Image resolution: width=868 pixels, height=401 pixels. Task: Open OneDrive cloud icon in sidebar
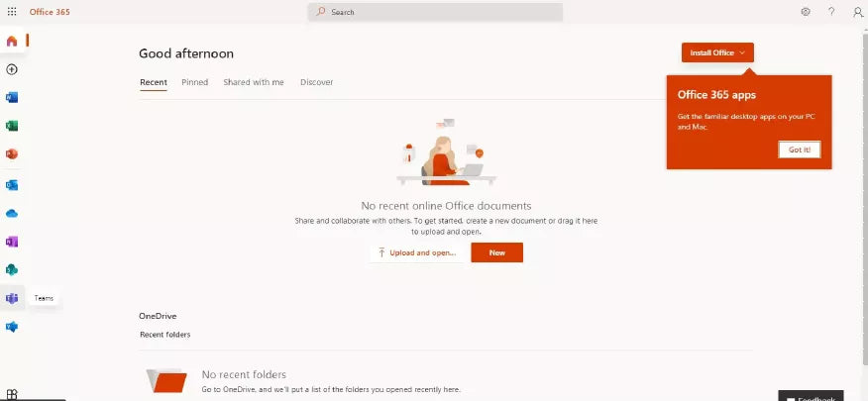point(12,213)
